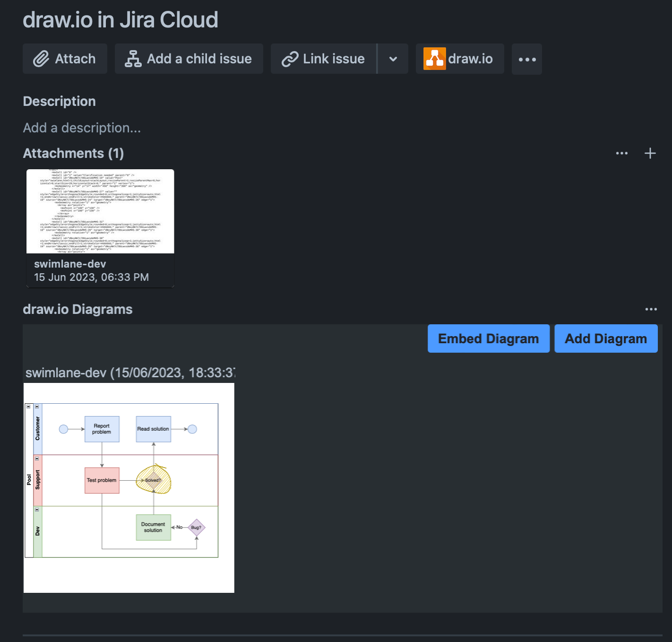The height and width of the screenshot is (642, 672).
Task: Click the Embed Diagram button
Action: coord(488,338)
